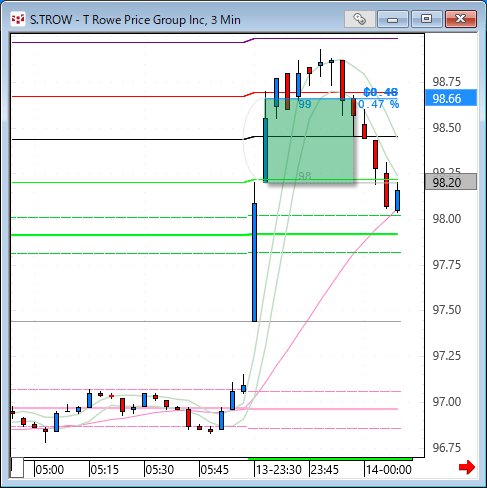Click the blue 98.66 price marker
Screen dimensions: 487x488
451,98
